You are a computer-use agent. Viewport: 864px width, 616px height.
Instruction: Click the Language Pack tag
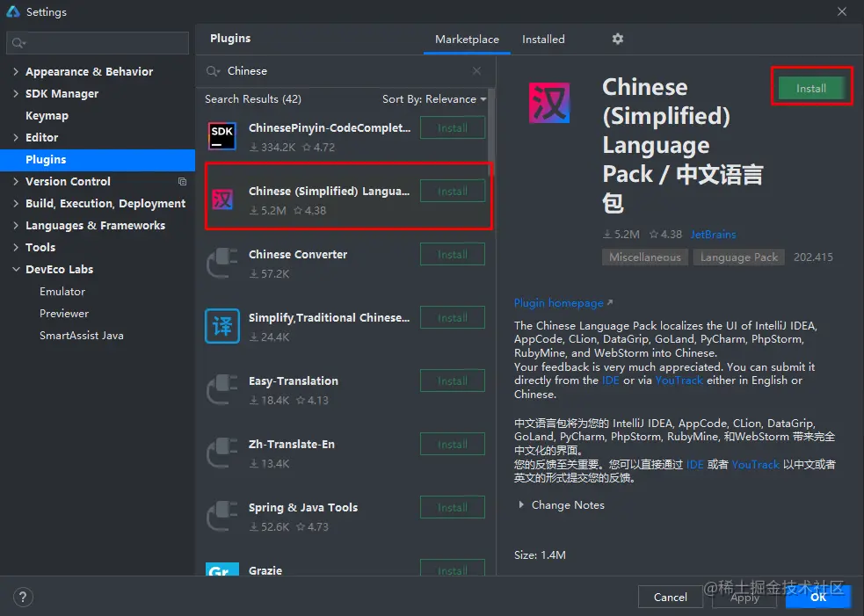(x=739, y=257)
